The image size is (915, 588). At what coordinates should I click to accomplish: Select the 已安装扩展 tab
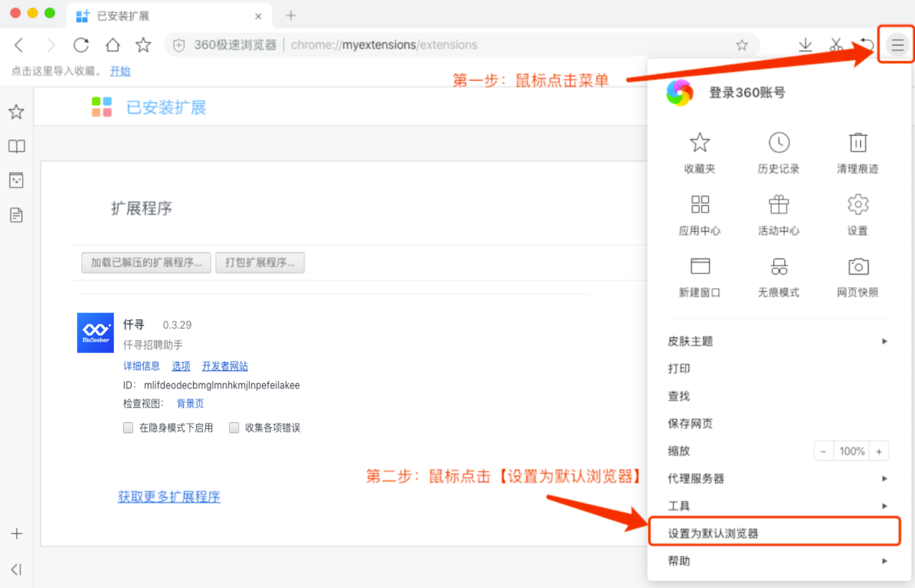169,16
